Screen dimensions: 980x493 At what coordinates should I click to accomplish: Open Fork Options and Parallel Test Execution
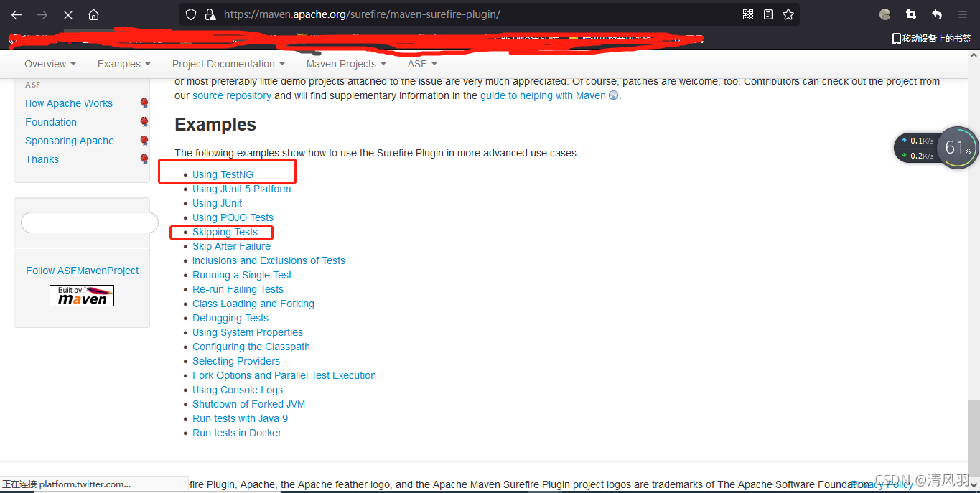coord(284,375)
